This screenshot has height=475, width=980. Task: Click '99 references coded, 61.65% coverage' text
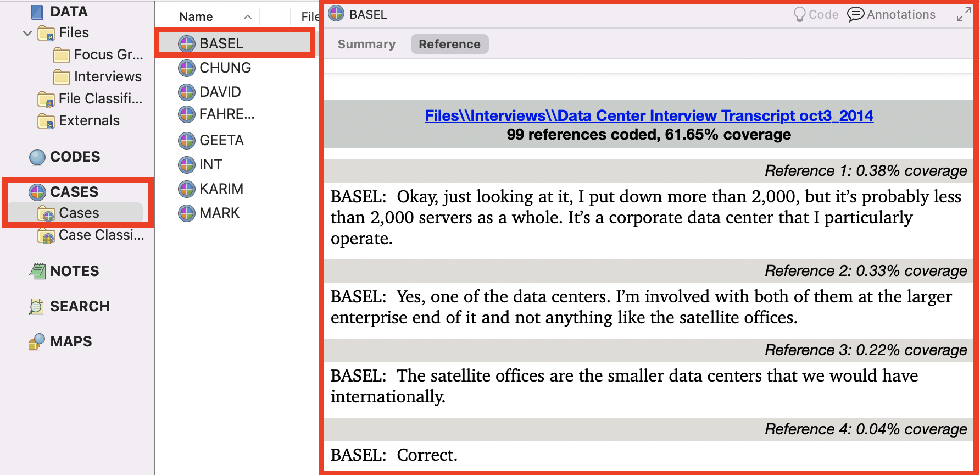click(649, 135)
